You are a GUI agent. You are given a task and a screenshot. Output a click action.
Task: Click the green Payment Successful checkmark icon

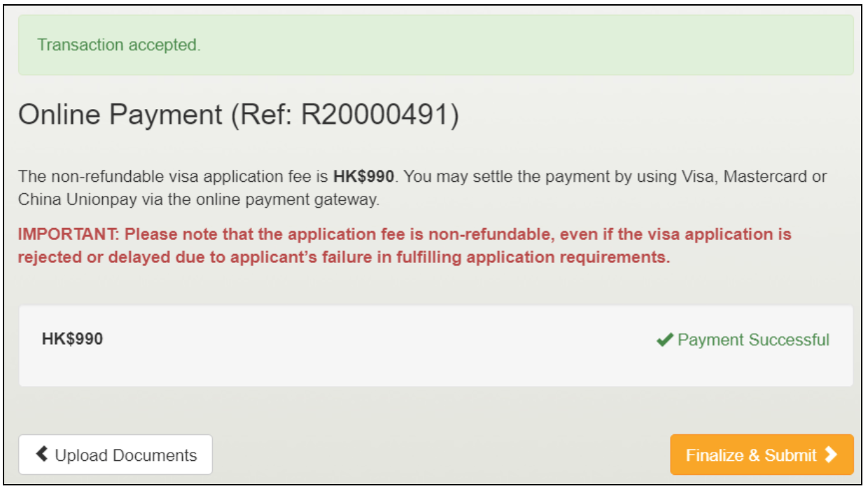click(x=664, y=341)
